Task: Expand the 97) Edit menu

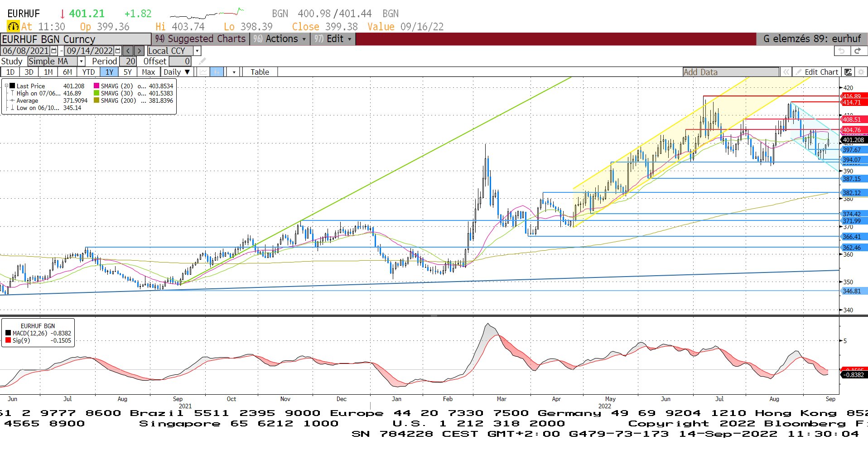Action: coord(333,39)
